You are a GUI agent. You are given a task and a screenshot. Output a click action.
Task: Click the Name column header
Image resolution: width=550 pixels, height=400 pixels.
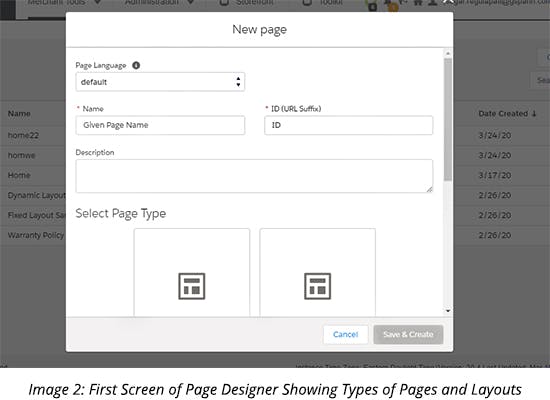click(19, 114)
